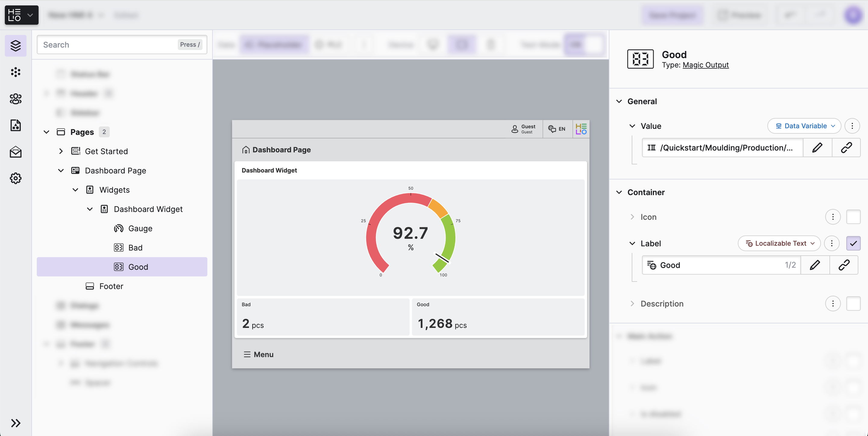Screen dimensions: 868x436
Task: Open the messages envelope sidebar icon
Action: [x=15, y=152]
